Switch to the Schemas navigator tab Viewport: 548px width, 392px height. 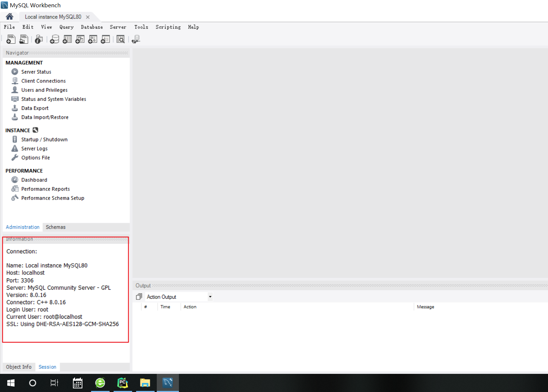click(x=56, y=227)
